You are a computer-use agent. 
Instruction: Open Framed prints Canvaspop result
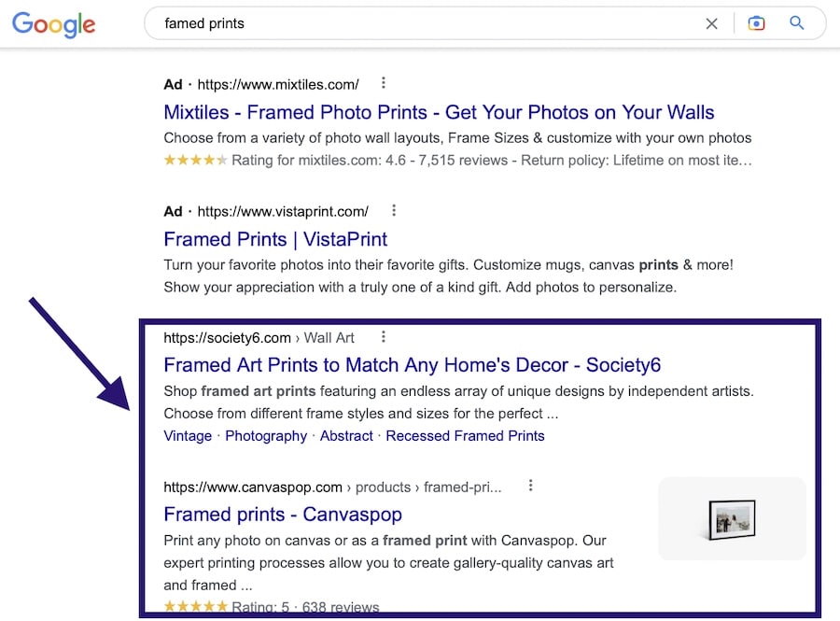point(283,515)
